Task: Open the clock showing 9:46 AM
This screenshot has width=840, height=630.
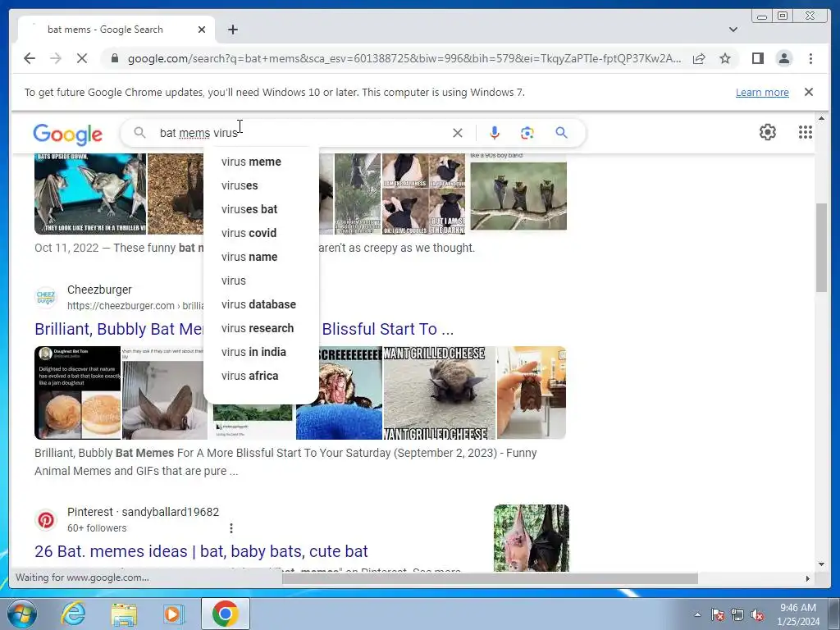Action: pos(798,614)
